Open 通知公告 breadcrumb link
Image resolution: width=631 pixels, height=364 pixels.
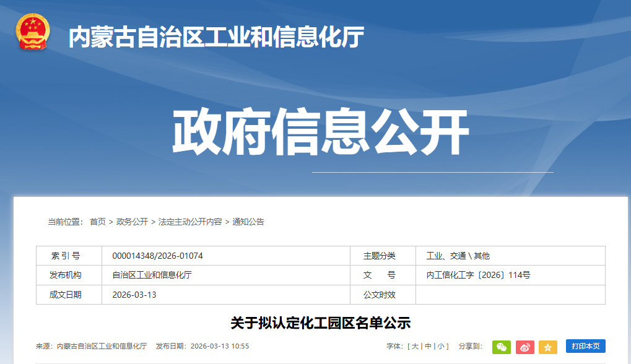click(248, 222)
